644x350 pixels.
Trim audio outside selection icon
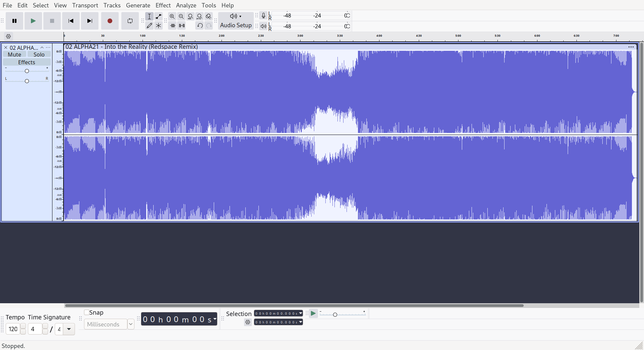tap(172, 25)
